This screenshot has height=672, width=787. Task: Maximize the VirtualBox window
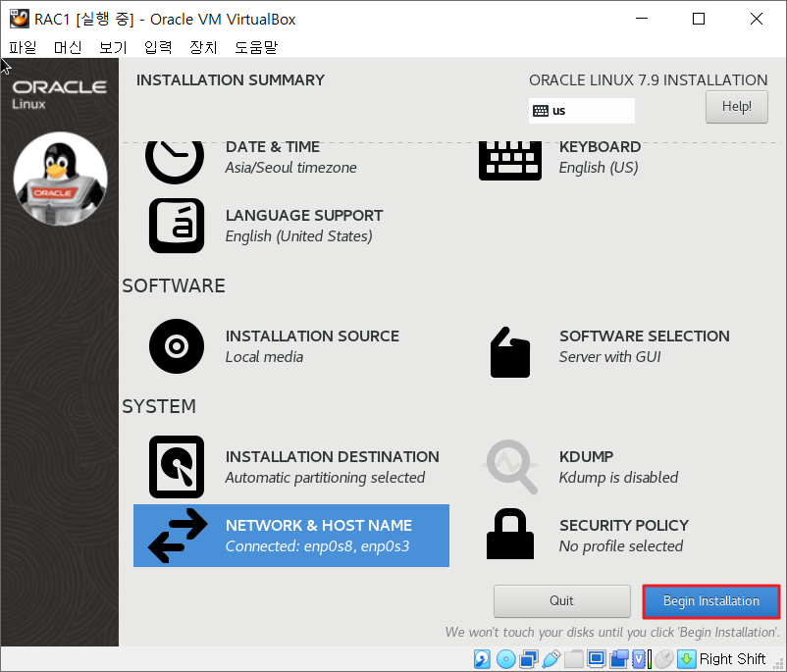[x=699, y=19]
